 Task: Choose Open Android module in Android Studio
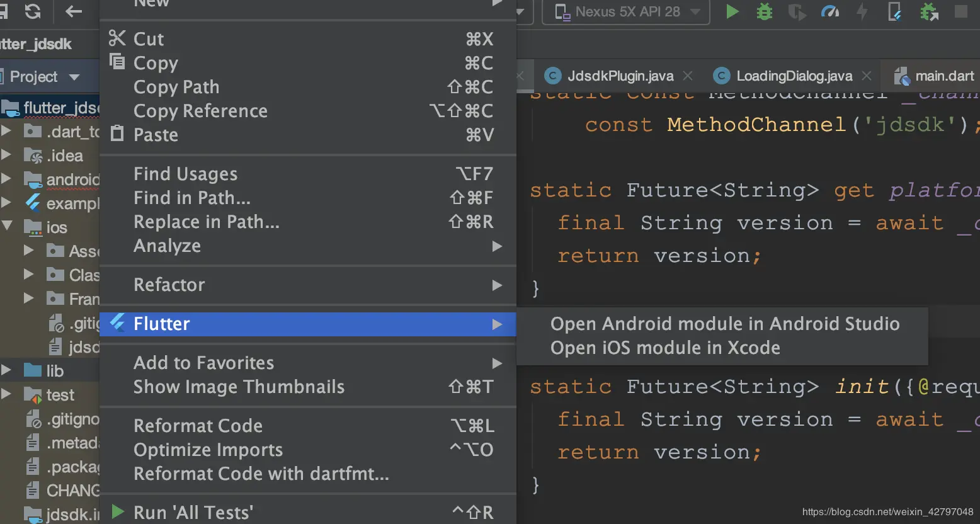724,324
